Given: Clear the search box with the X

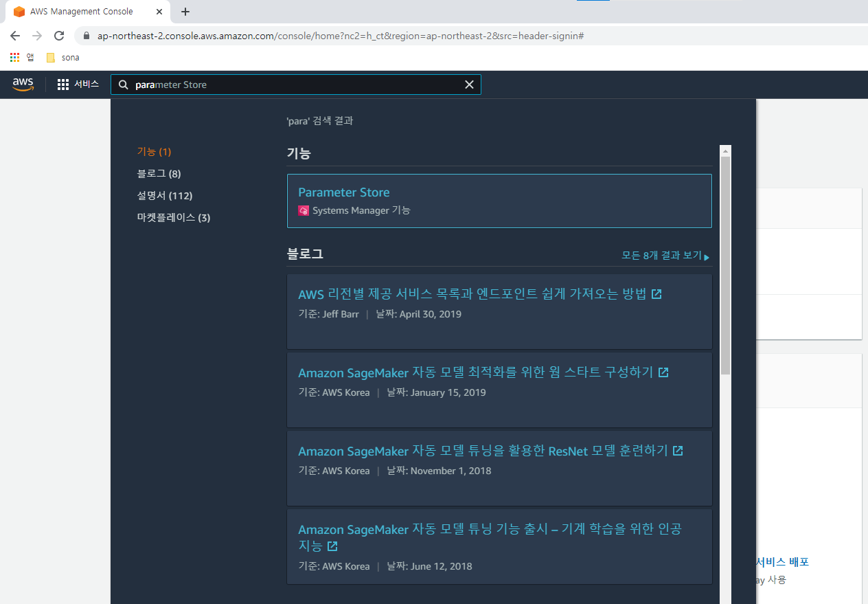Looking at the screenshot, I should (470, 85).
